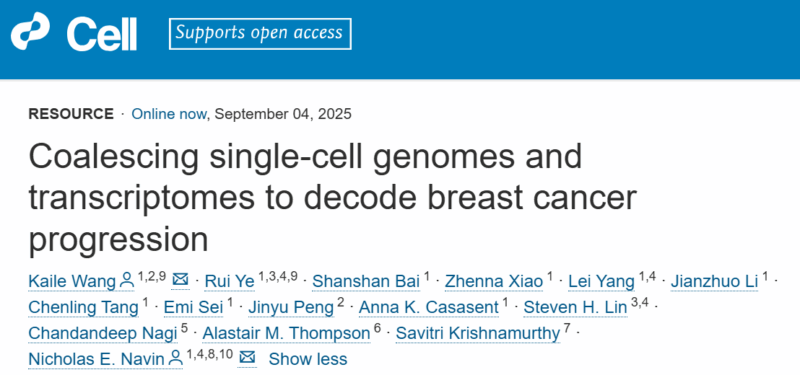Click author name Chandandeep Nagi
Screen dimensions: 800x375
pos(103,334)
